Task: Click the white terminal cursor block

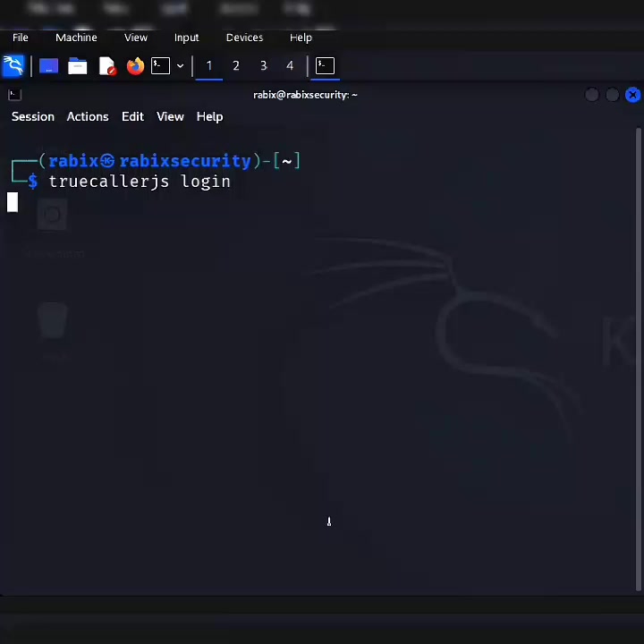Action: coord(13,202)
